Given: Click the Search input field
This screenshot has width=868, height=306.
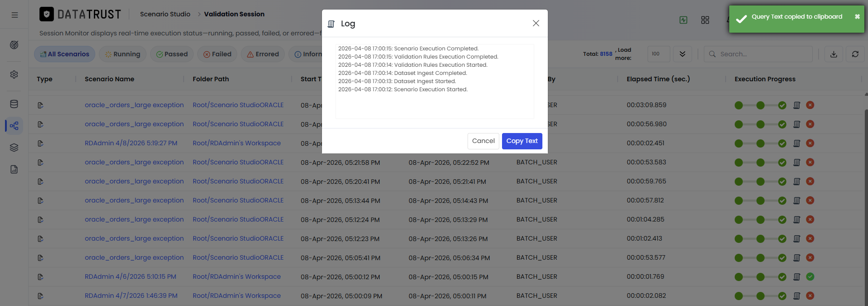Looking at the screenshot, I should tap(758, 54).
